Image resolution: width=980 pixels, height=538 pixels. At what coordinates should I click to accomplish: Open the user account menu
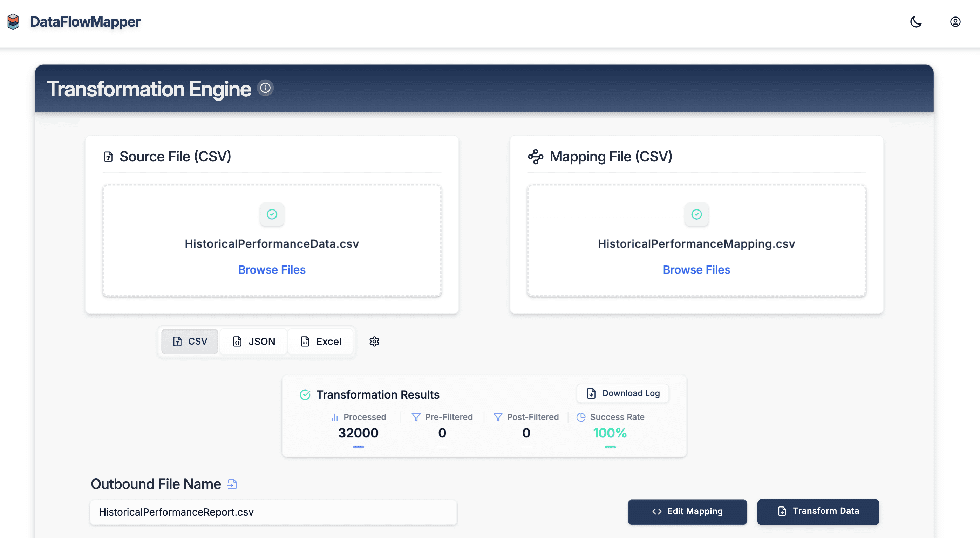pos(955,22)
